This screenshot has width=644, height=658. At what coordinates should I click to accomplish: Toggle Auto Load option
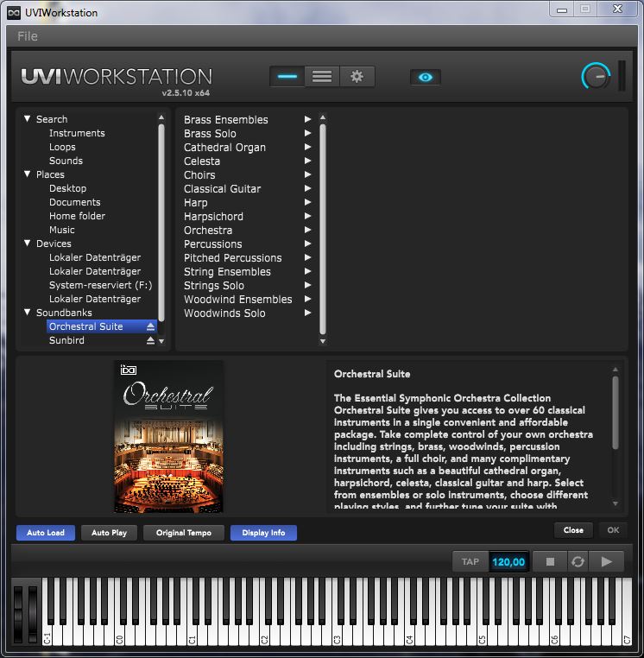(x=46, y=533)
